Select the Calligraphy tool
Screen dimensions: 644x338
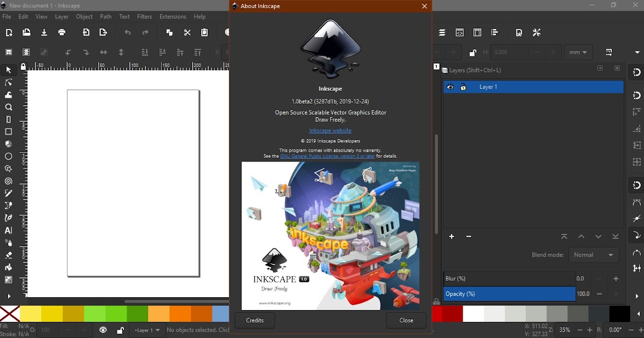click(x=9, y=218)
